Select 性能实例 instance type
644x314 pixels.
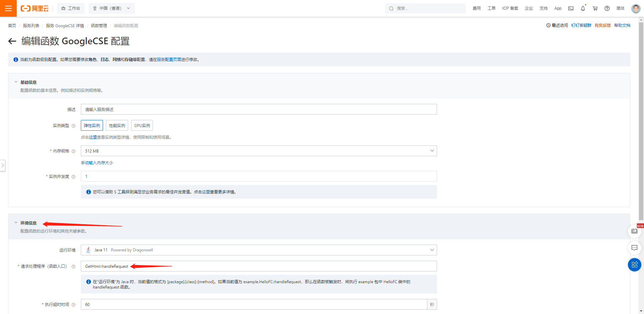[x=117, y=125]
